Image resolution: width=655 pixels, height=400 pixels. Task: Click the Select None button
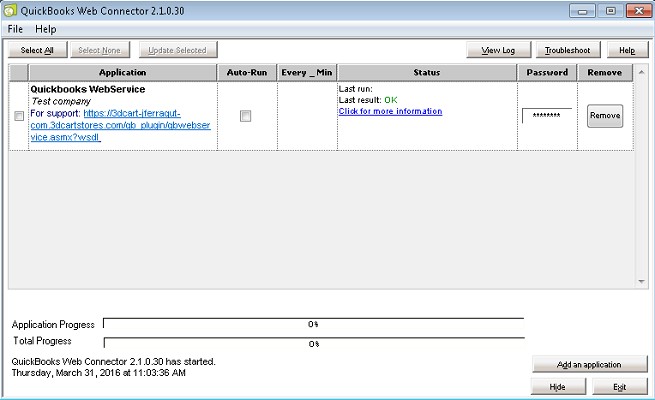click(x=99, y=50)
